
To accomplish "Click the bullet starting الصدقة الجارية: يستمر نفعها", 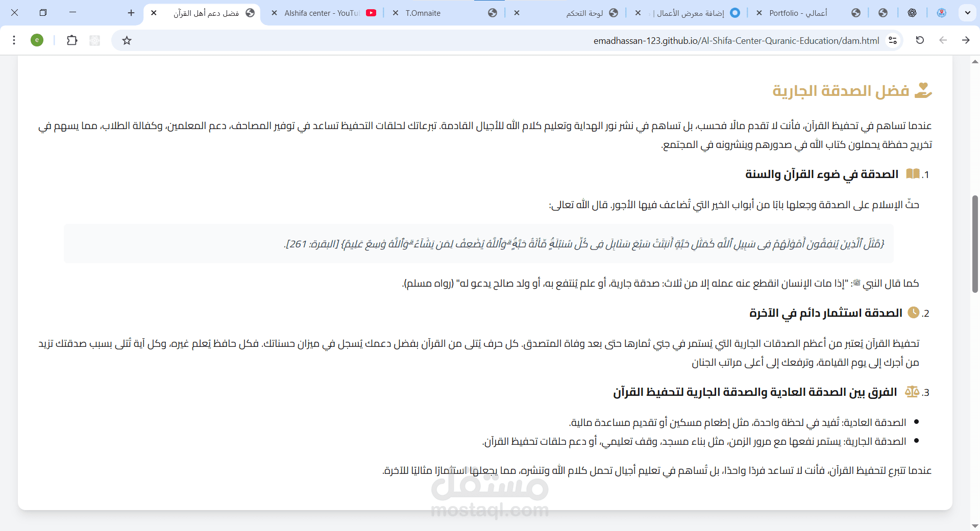I will coord(694,441).
